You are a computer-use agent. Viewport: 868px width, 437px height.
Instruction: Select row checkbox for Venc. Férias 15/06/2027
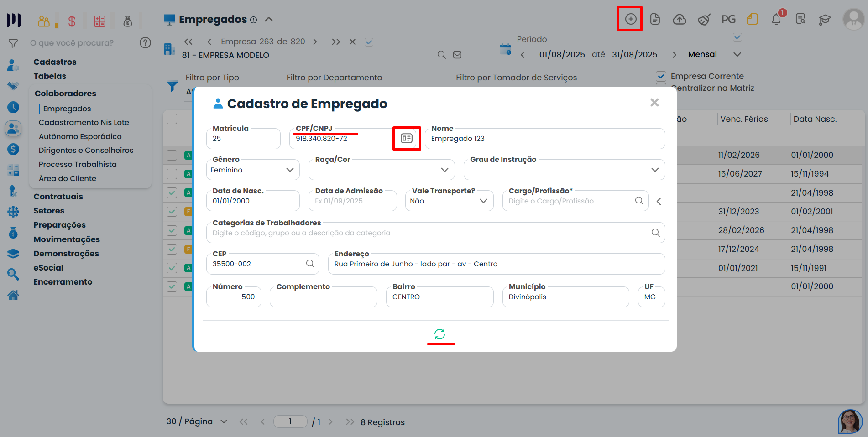pos(172,174)
